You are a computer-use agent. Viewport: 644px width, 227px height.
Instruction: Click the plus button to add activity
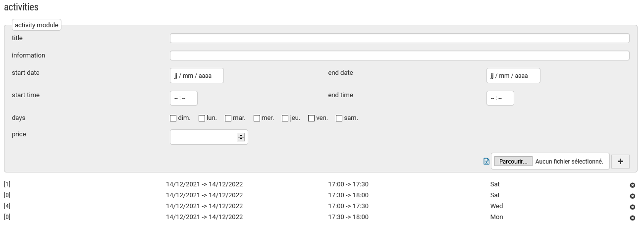620,162
